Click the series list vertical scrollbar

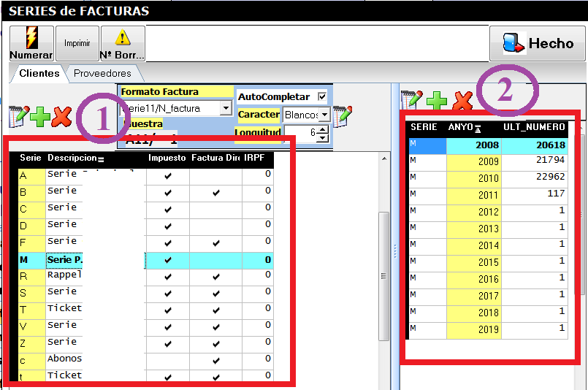tap(383, 276)
